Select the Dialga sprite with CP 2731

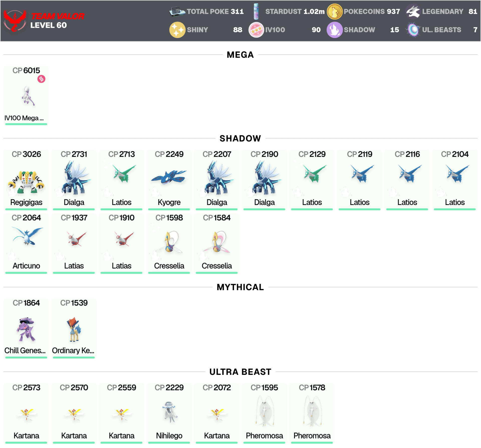pos(76,178)
